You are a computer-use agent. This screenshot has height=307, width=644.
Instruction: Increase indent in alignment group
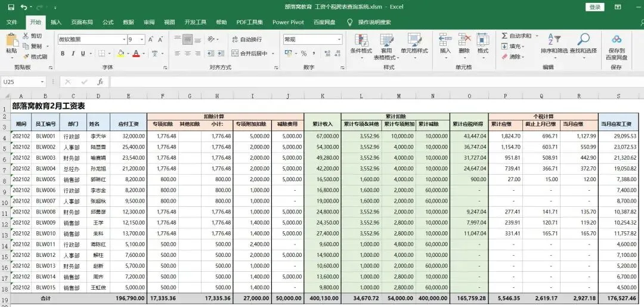click(x=222, y=54)
